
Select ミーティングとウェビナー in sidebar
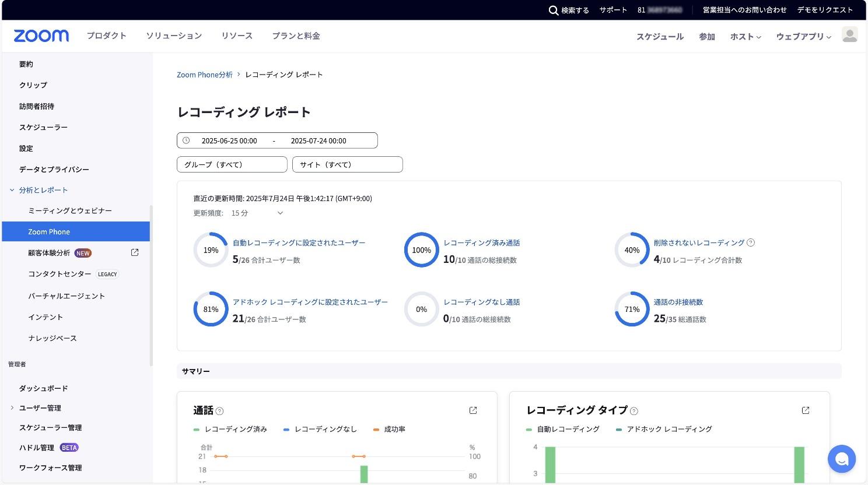point(70,210)
